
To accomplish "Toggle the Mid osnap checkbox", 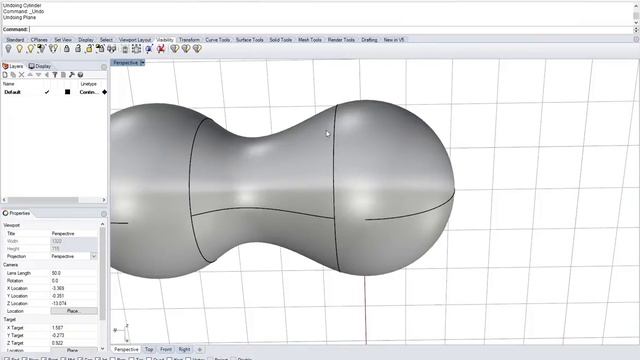I will (63, 359).
